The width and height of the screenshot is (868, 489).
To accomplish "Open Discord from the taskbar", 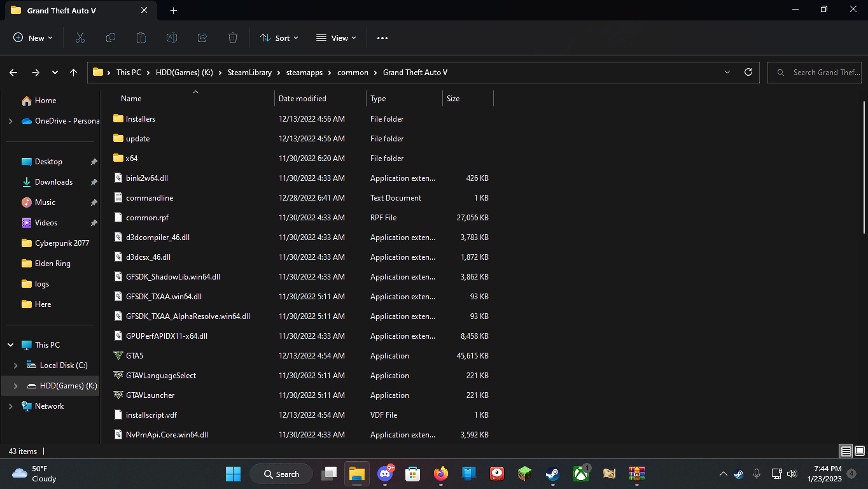I will click(385, 474).
